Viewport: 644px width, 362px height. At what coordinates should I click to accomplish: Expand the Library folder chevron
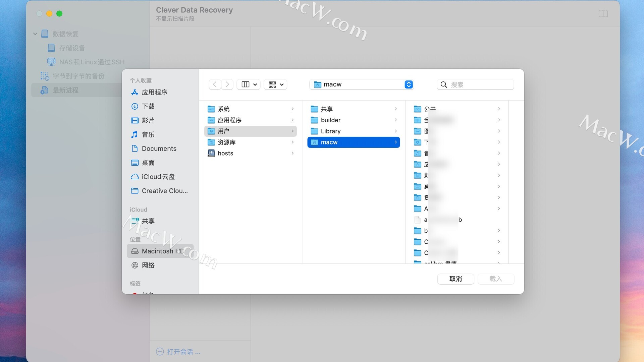coord(396,131)
